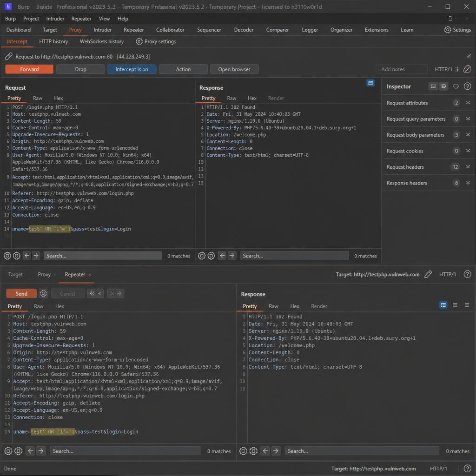Screen dimensions: 476x476
Task: Expand Request cookies section
Action: click(468, 151)
